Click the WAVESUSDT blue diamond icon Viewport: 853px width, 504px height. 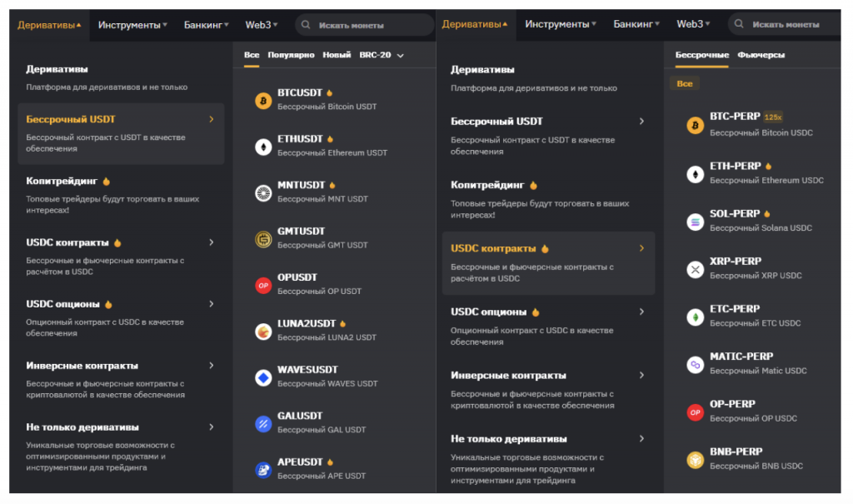263,378
